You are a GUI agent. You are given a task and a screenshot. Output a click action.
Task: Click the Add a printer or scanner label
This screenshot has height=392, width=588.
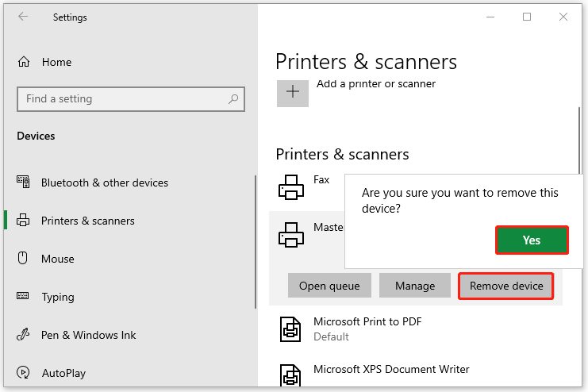coord(376,83)
